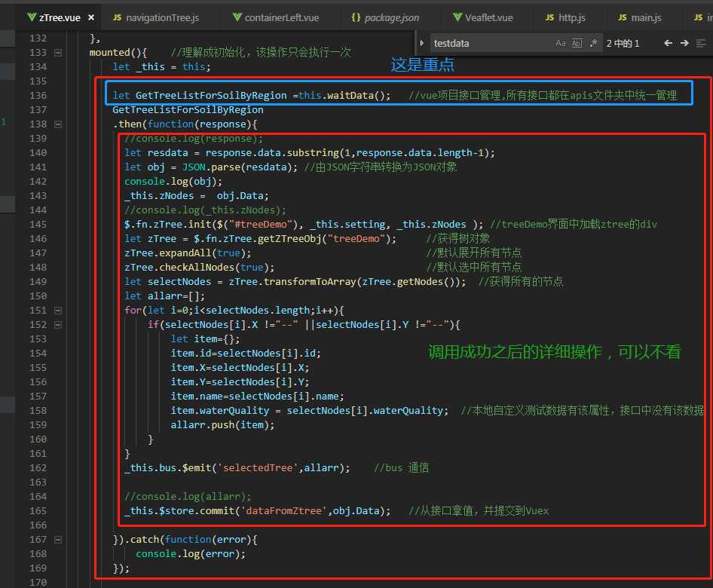Switch to the package.json tab
Image resolution: width=713 pixels, height=588 pixels.
[x=385, y=18]
